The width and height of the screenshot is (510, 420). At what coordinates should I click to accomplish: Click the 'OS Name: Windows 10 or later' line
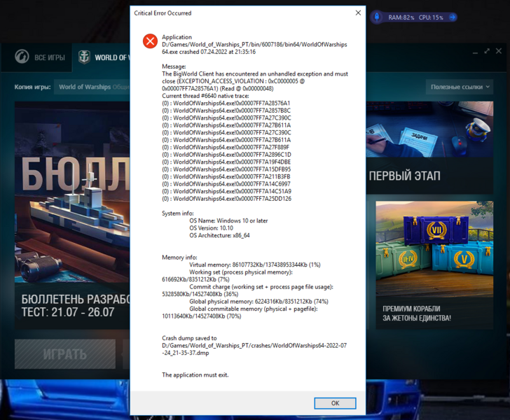228,220
